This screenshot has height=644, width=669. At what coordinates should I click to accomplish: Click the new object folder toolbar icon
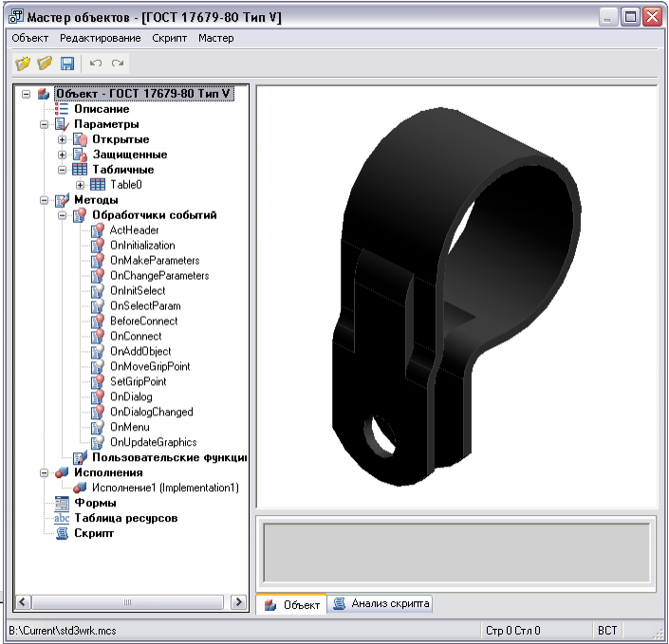point(23,64)
